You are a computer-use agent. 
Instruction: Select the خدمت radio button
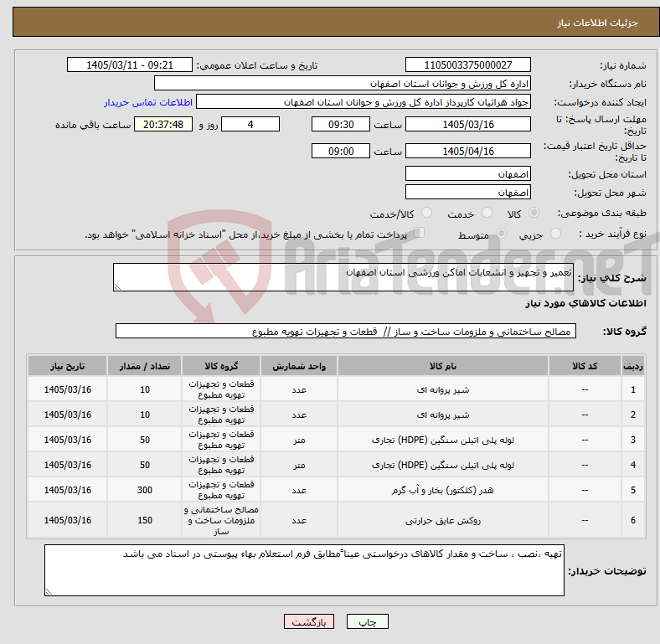[x=487, y=213]
